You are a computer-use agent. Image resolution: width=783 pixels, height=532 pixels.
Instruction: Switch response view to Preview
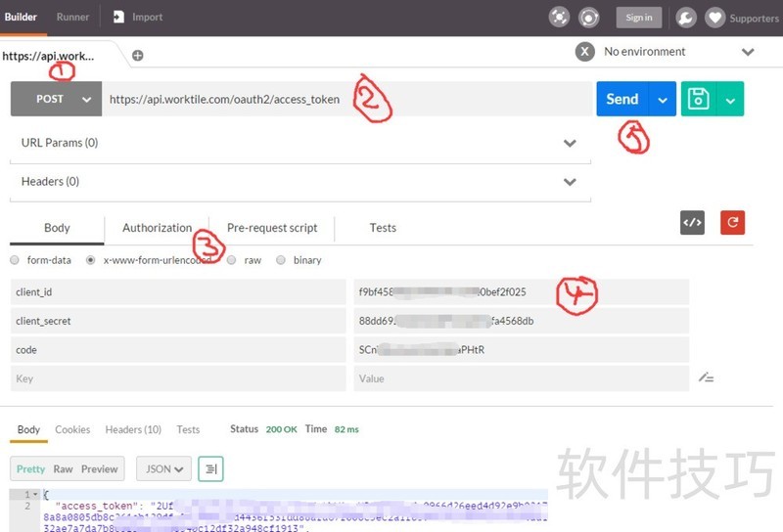(100, 468)
